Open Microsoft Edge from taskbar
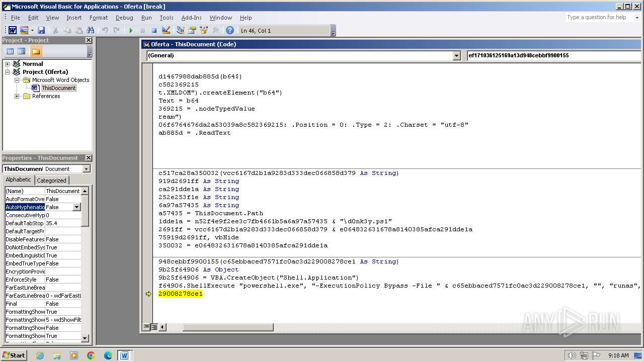The width and height of the screenshot is (644, 362). (108, 355)
